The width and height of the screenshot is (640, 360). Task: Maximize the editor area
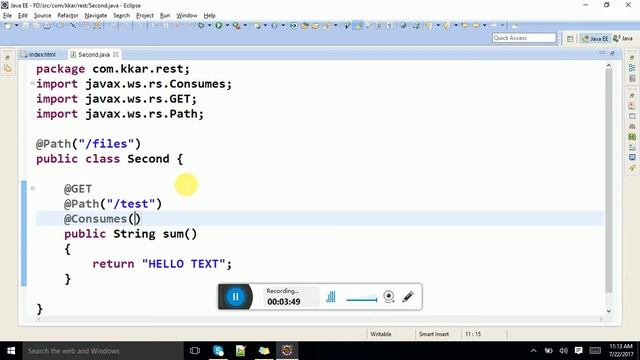[612, 53]
